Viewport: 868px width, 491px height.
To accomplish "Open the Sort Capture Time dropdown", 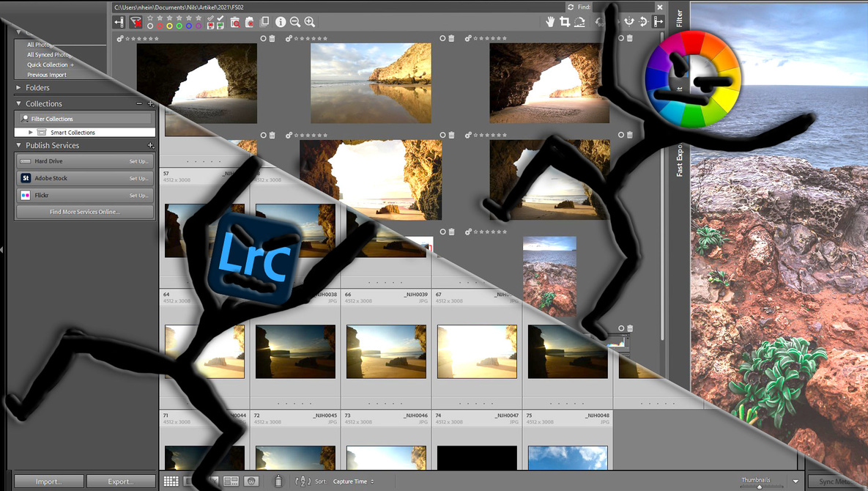I will (x=353, y=481).
